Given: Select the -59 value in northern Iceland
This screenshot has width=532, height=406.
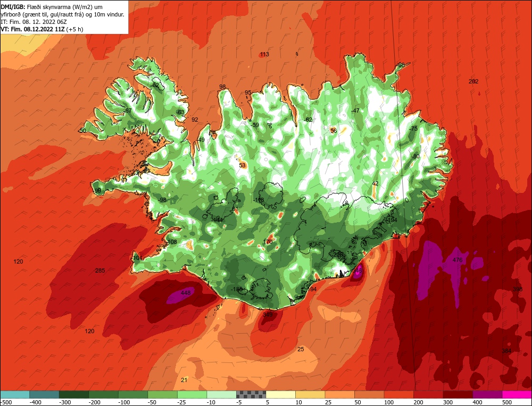Looking at the screenshot, I should [255, 125].
